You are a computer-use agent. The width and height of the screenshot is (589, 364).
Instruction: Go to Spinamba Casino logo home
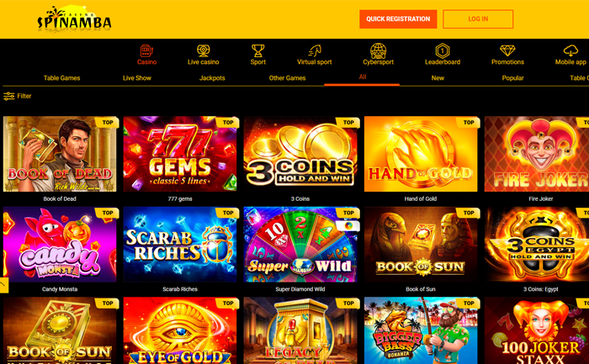point(74,18)
